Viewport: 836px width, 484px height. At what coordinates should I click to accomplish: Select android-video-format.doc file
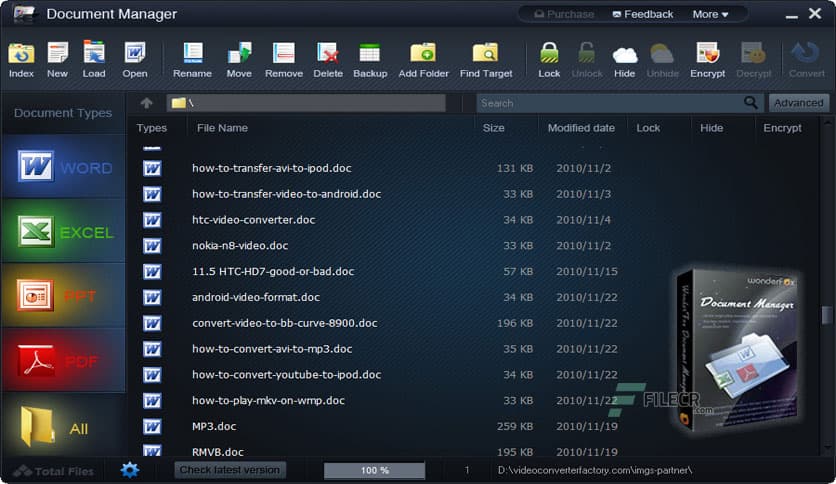pos(256,297)
